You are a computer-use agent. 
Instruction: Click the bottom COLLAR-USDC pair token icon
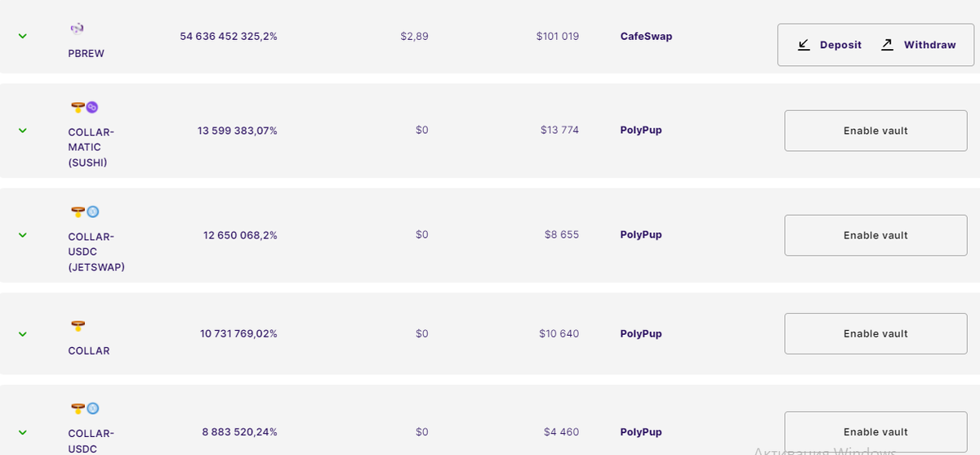pyautogui.click(x=84, y=408)
